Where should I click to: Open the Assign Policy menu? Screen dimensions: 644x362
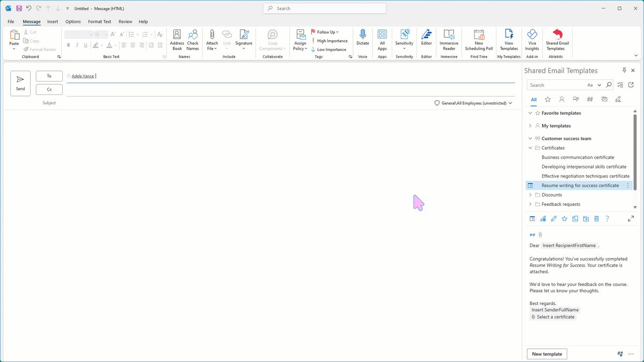tap(300, 41)
